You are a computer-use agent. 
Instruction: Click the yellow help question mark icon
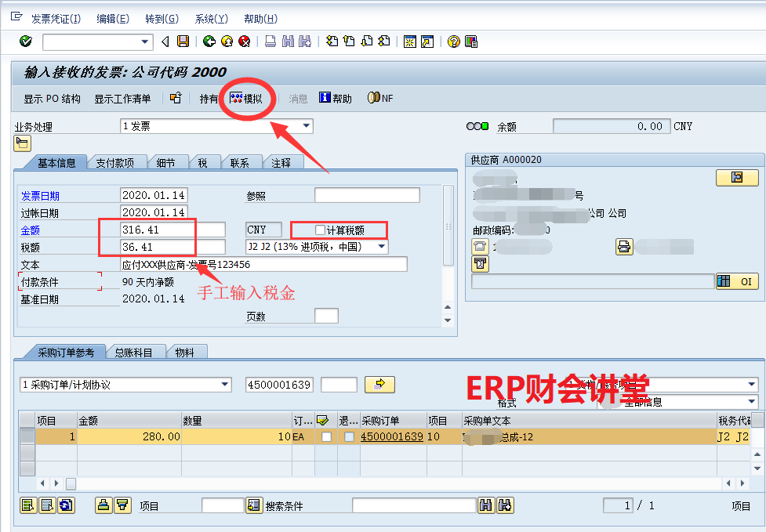pos(453,42)
